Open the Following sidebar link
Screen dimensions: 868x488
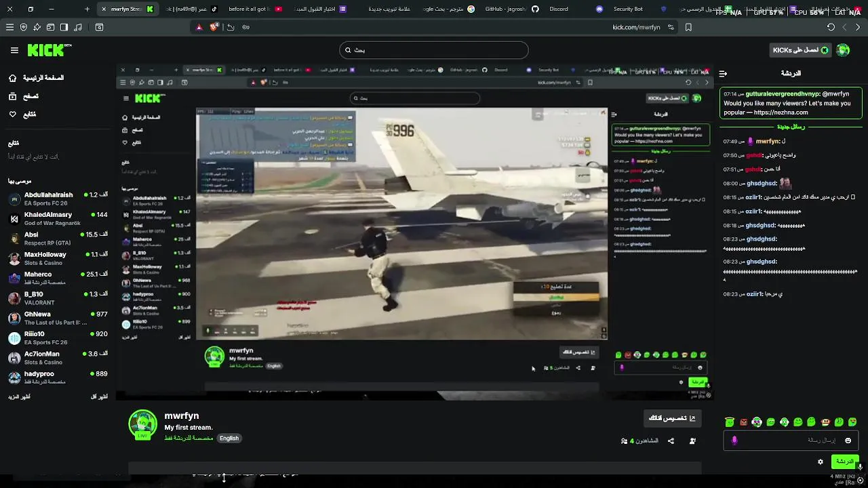click(x=22, y=114)
